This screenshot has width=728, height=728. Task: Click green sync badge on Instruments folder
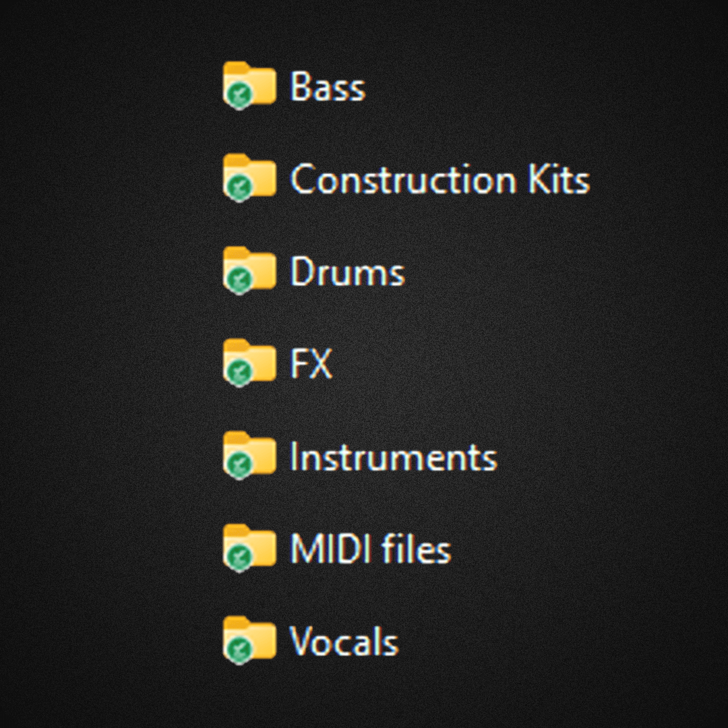[x=239, y=464]
